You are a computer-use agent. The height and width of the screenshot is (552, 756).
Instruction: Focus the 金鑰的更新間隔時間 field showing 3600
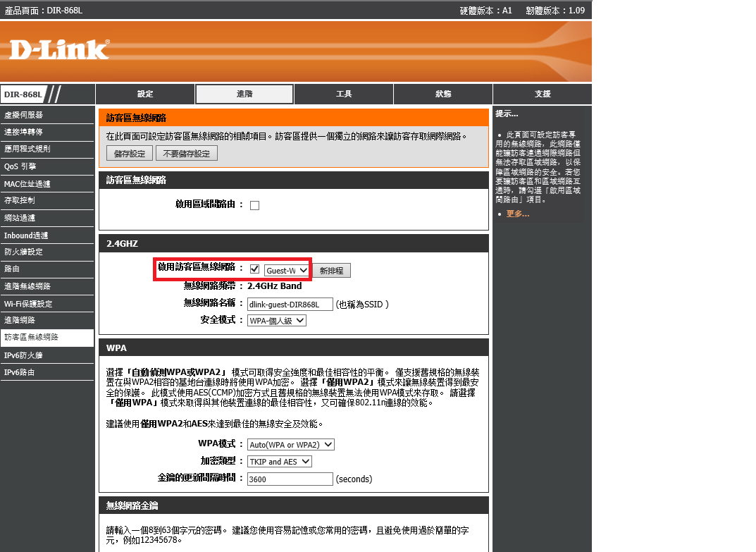[x=290, y=479]
